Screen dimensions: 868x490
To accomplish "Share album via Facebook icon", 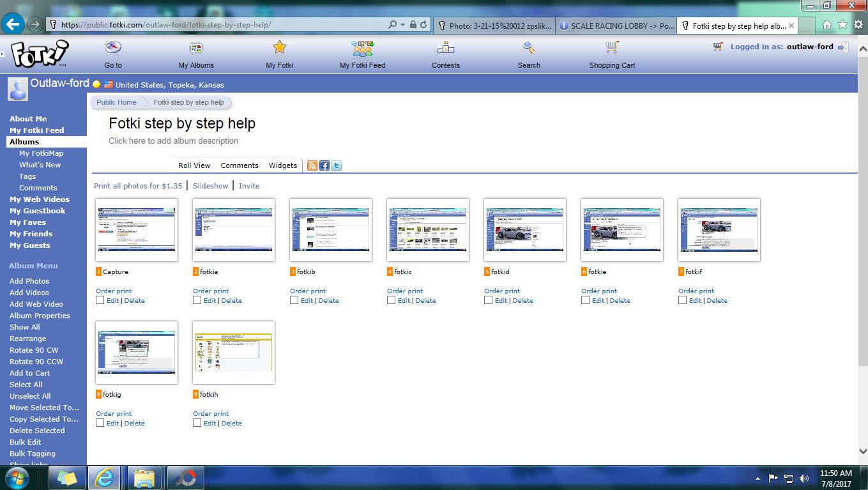I will point(324,165).
